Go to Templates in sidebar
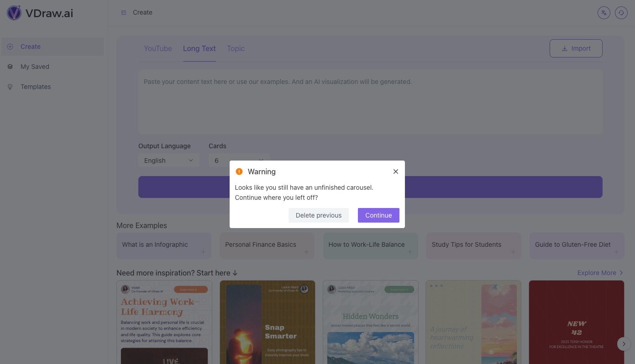 (36, 87)
